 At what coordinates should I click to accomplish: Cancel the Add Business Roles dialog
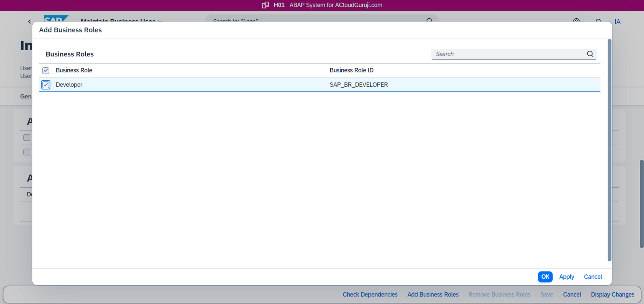[593, 277]
